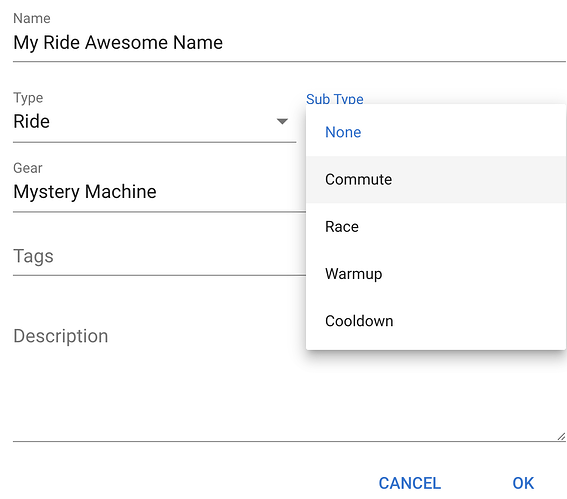
Task: Click into the Tags input field
Action: coord(159,256)
